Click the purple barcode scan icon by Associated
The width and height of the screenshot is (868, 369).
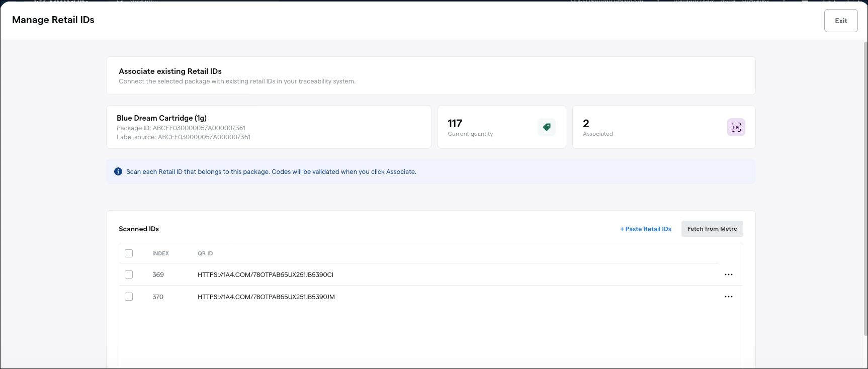click(736, 127)
